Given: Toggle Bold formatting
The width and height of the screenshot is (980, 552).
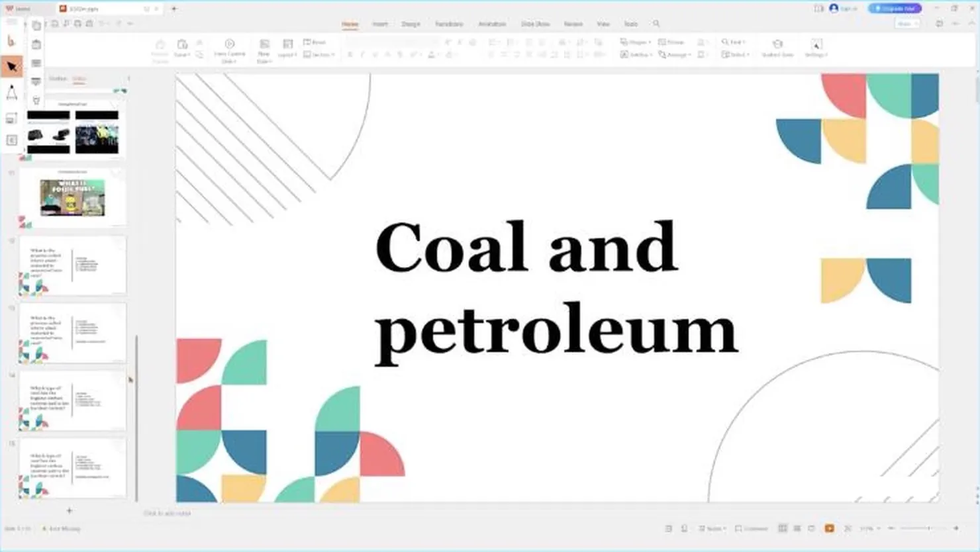Looking at the screenshot, I should point(350,55).
